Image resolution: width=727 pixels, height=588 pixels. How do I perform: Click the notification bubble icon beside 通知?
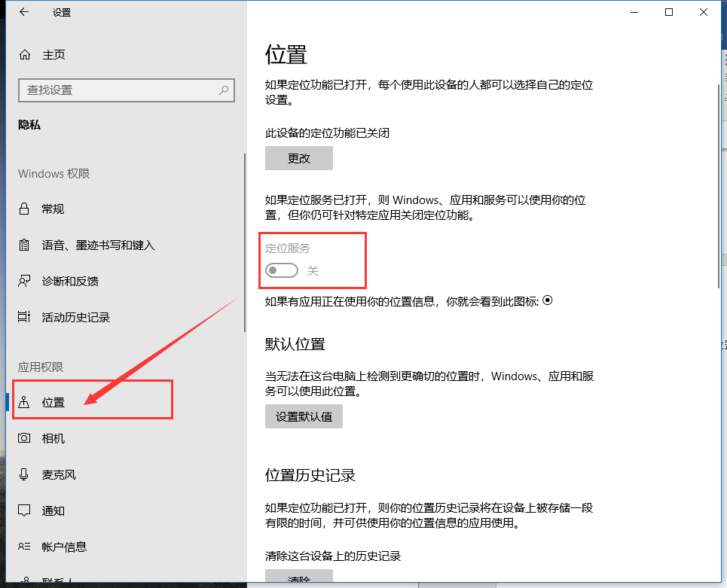coord(24,510)
